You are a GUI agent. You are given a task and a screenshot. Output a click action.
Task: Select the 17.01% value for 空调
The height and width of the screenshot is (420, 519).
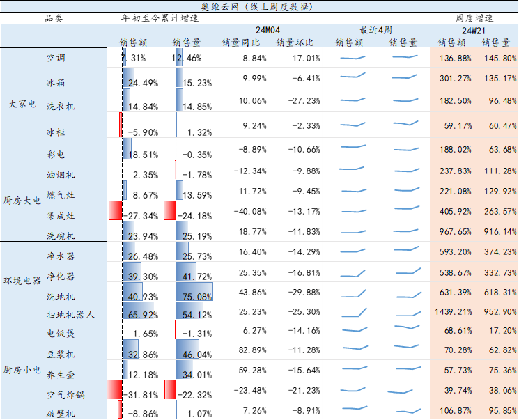(306, 59)
